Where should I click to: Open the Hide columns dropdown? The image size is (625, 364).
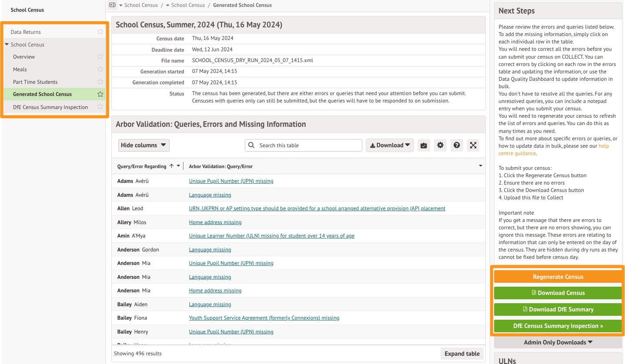(144, 146)
